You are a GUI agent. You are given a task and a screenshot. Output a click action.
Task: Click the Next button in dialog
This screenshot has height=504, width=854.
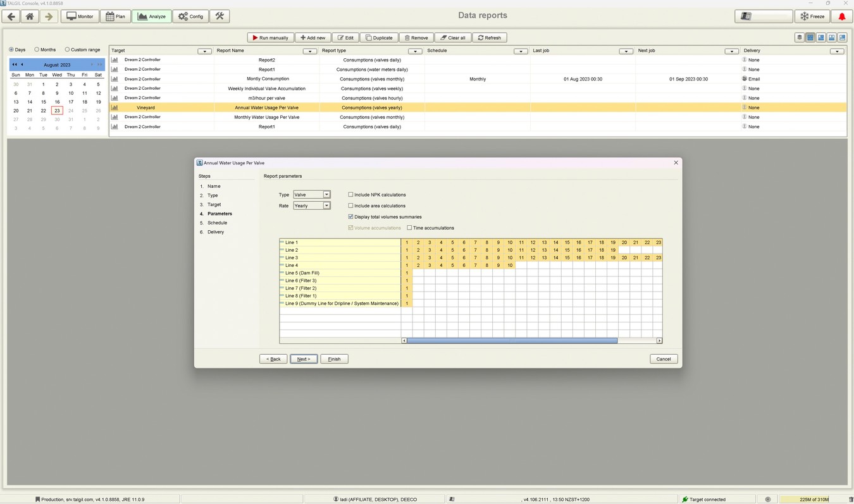[x=304, y=359]
